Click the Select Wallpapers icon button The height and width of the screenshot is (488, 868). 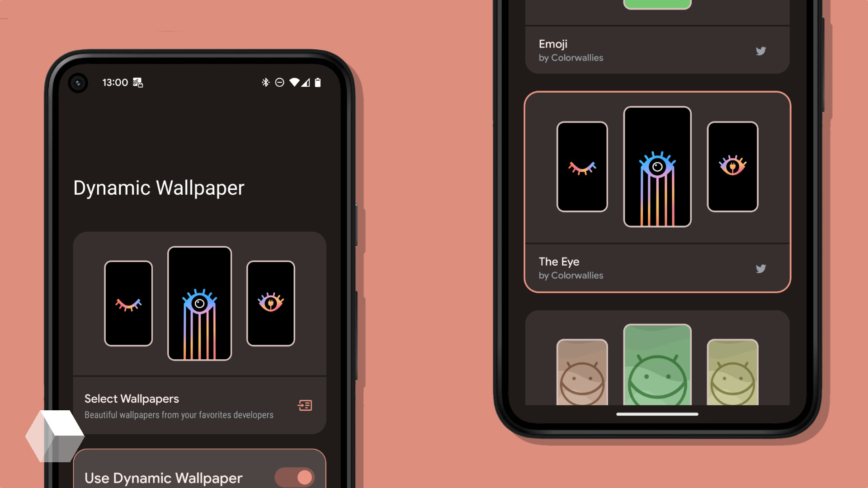click(x=304, y=405)
